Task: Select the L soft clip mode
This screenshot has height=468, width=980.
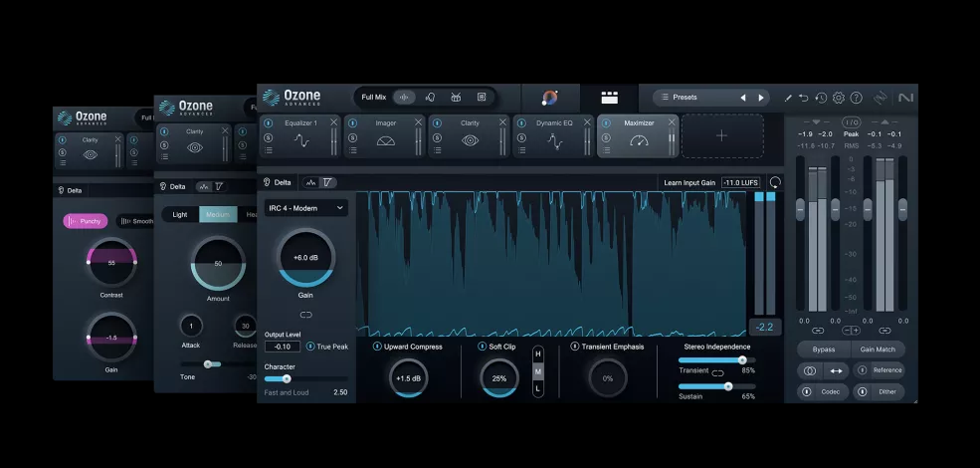Action: point(538,388)
